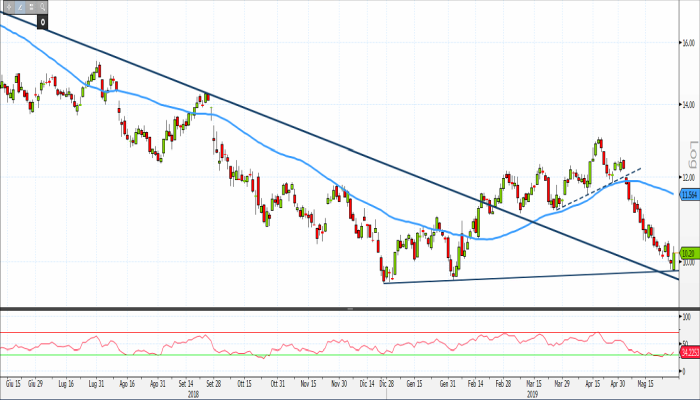Click the Nov 15 date label

(x=308, y=383)
